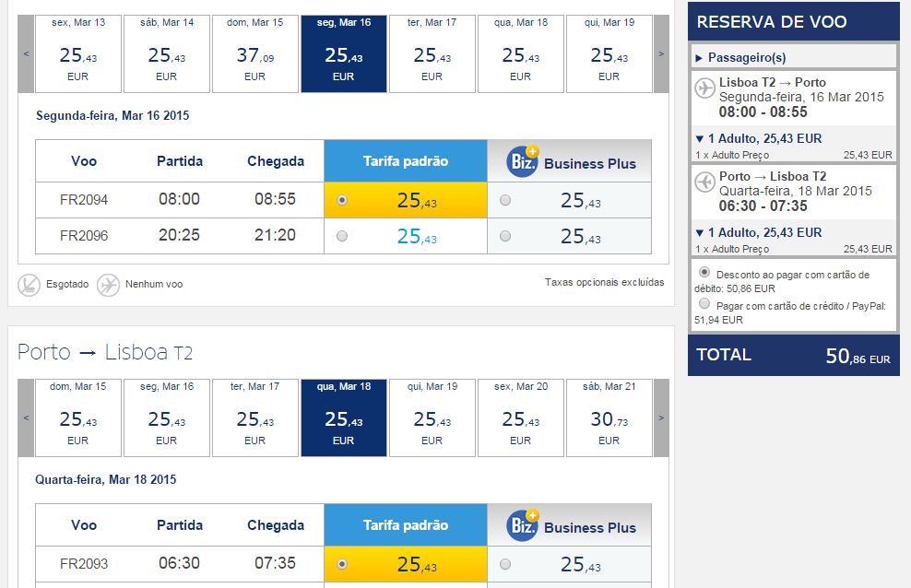Expand the Passageiro(s) section

(x=699, y=58)
